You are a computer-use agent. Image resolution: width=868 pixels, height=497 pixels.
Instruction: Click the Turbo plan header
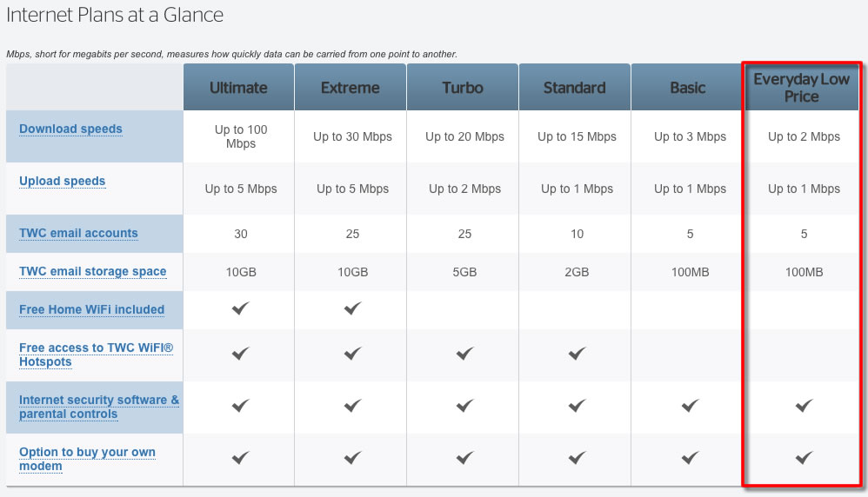tap(464, 88)
